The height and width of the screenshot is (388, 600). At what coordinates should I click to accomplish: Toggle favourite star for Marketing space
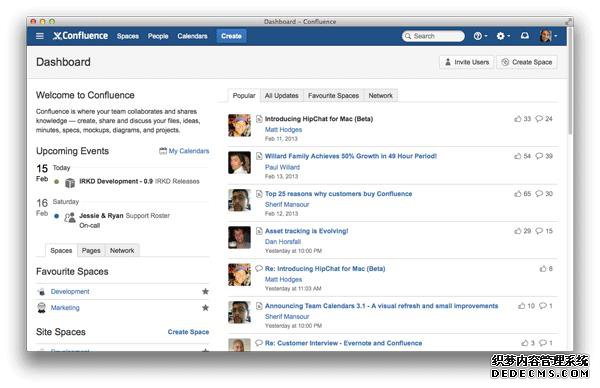tap(205, 308)
